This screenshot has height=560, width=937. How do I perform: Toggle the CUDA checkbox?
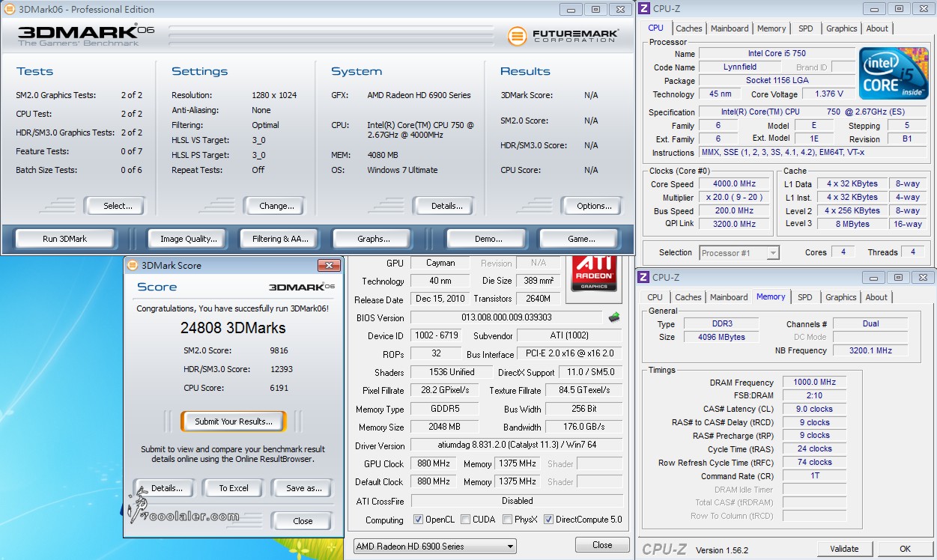point(466,520)
